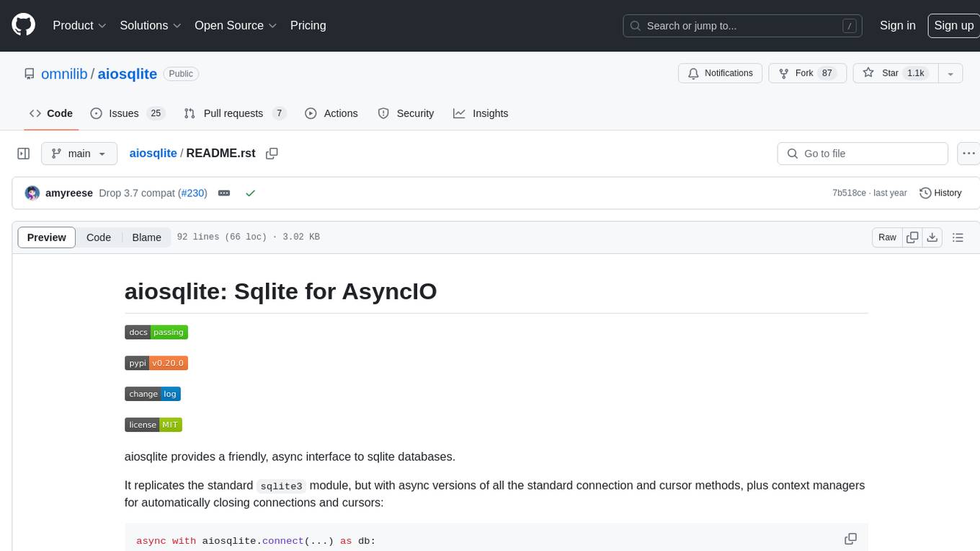Image resolution: width=980 pixels, height=551 pixels.
Task: View the file History
Action: [x=940, y=193]
